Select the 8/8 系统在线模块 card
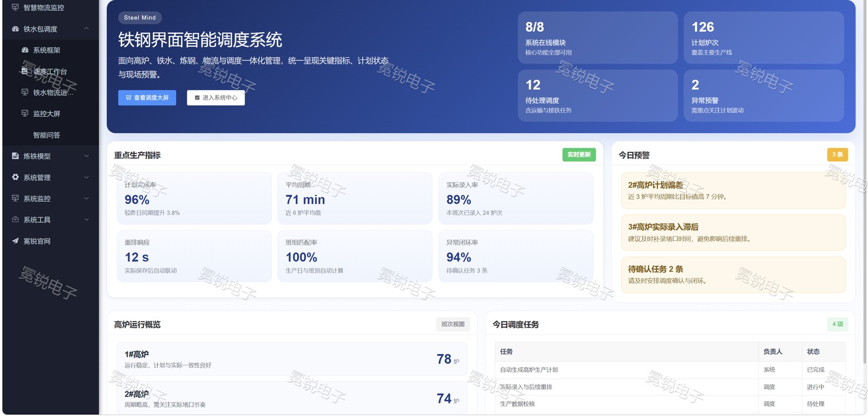This screenshot has width=868, height=417. tap(598, 37)
